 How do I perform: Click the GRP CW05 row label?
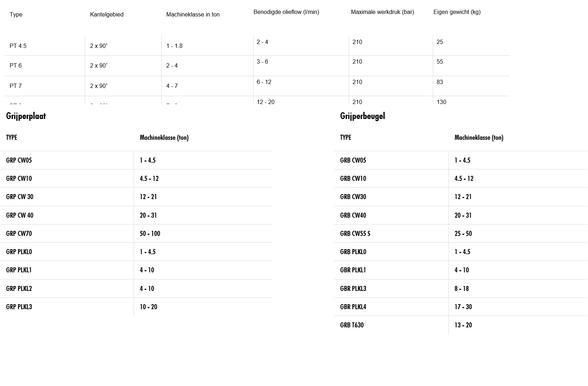click(x=19, y=160)
